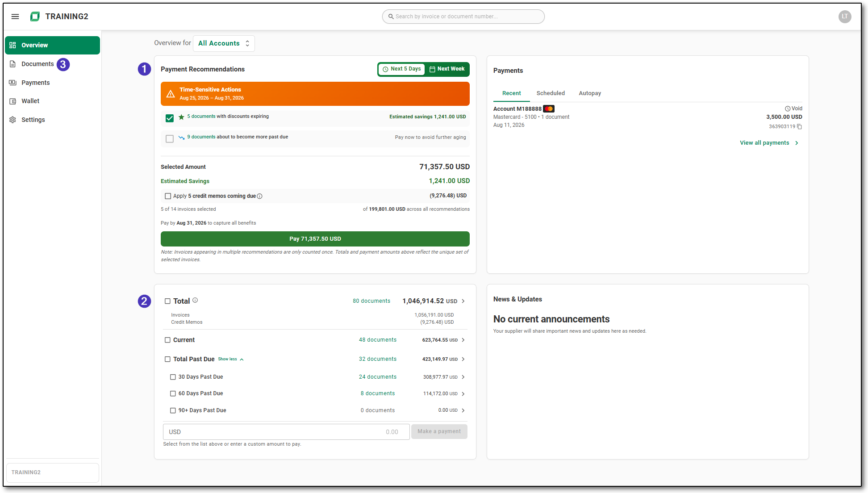Select the Next Week toggle button

(x=447, y=69)
